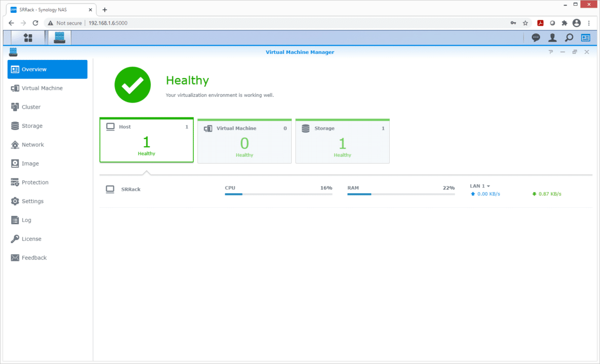Open the Protection section

click(x=48, y=183)
